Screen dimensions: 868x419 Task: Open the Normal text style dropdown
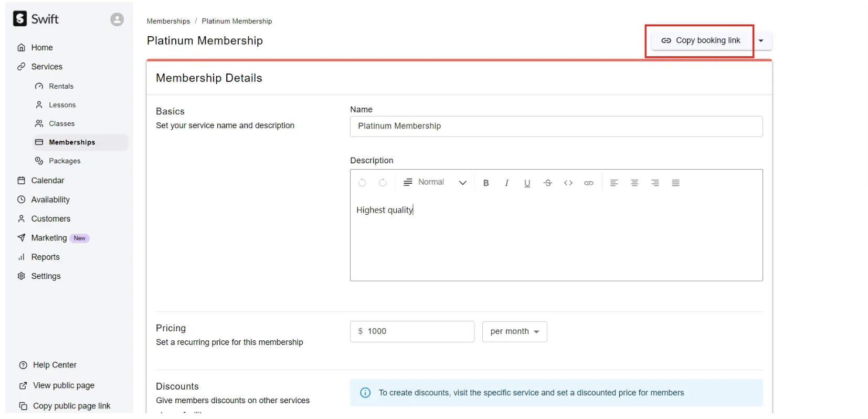(435, 183)
